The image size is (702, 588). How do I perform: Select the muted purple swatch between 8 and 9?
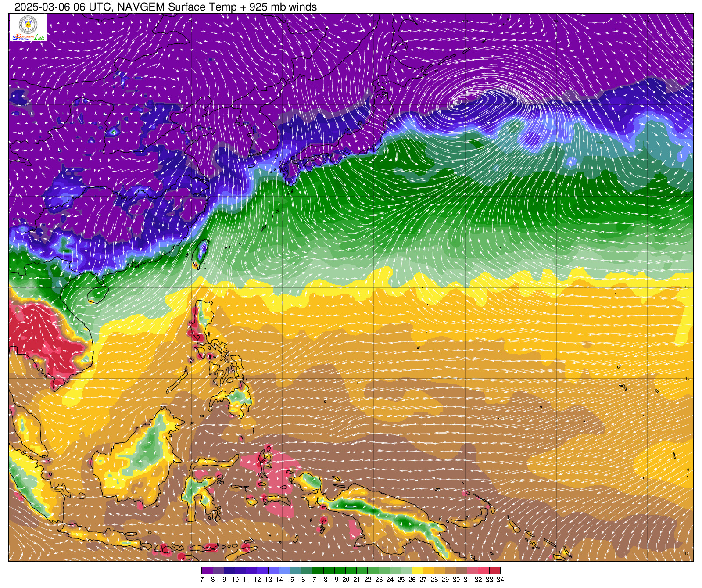218,571
